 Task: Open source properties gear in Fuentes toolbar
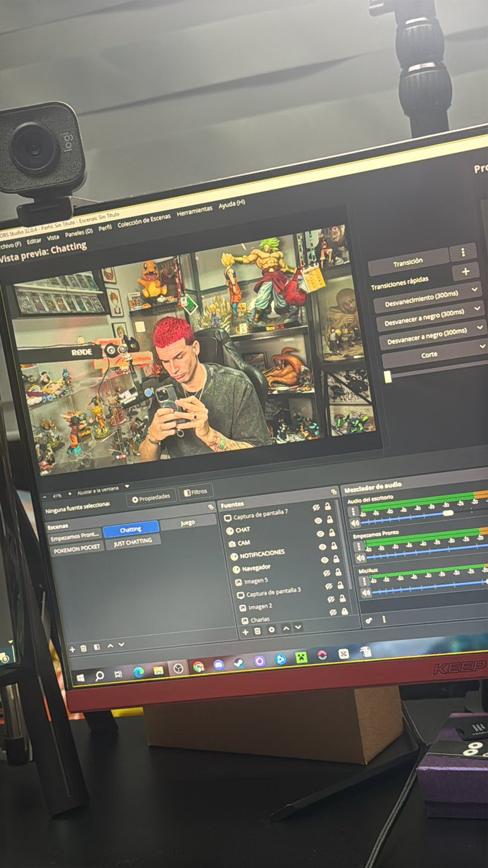[272, 630]
